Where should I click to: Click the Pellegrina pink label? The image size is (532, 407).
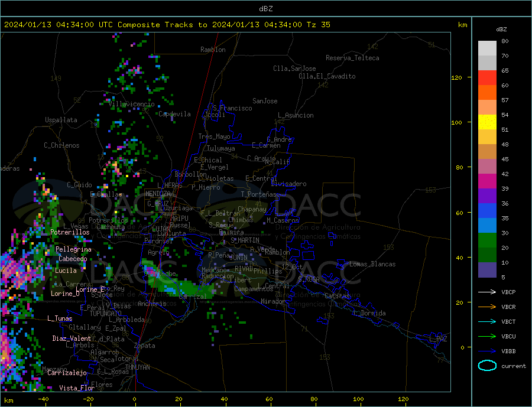[x=74, y=249]
